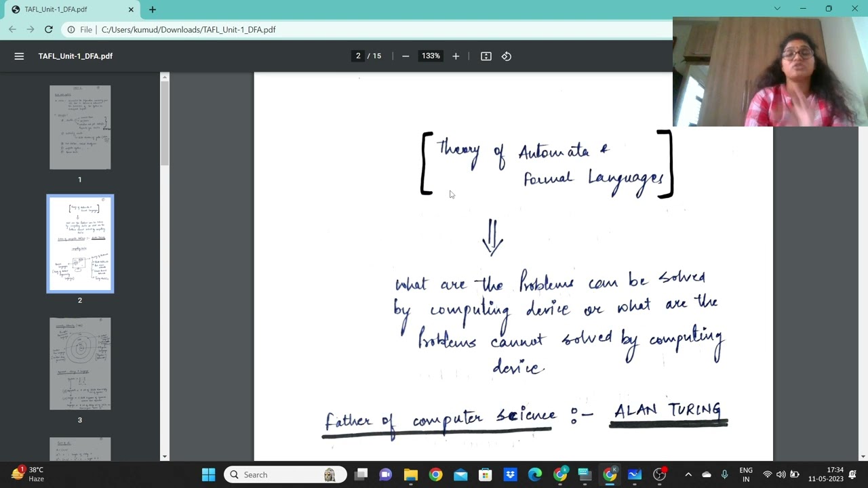Image resolution: width=868 pixels, height=488 pixels.
Task: Open the volume speaker tray icon
Action: pos(781,474)
